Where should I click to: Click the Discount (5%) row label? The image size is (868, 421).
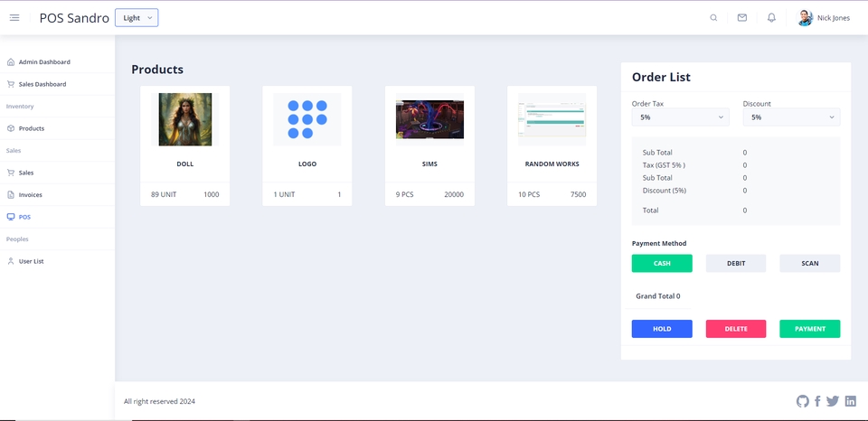point(665,191)
